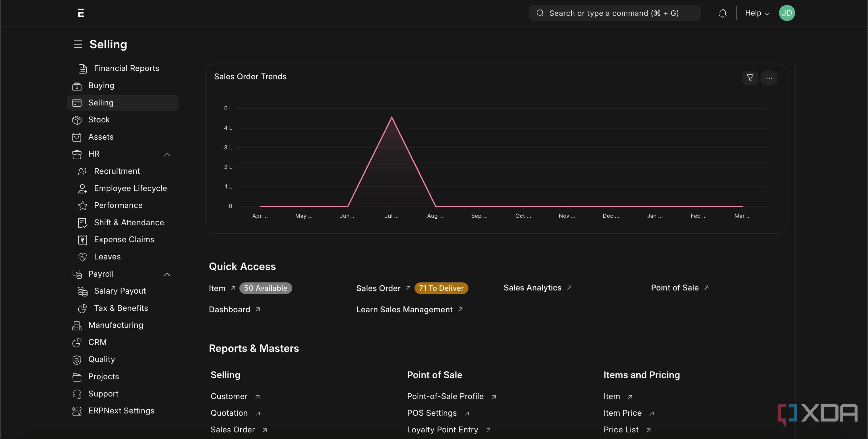Image resolution: width=868 pixels, height=439 pixels.
Task: Open the Help dropdown menu
Action: pos(757,13)
